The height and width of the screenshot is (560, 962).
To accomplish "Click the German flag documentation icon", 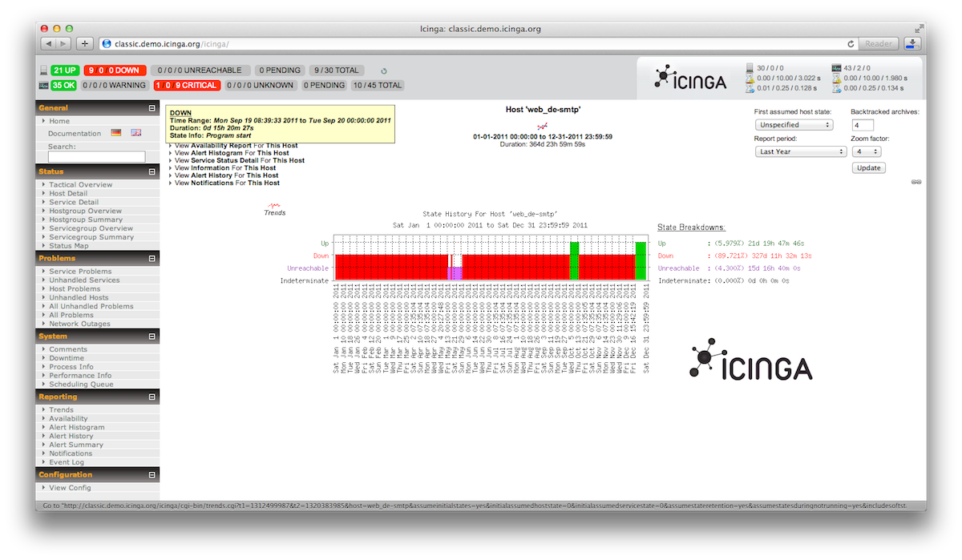I will 116,133.
